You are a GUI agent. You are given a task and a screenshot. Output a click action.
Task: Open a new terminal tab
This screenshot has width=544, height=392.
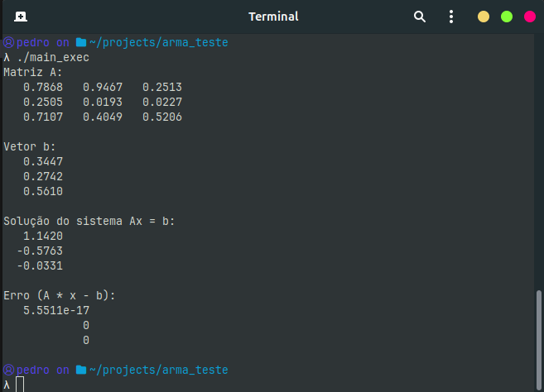pos(21,17)
